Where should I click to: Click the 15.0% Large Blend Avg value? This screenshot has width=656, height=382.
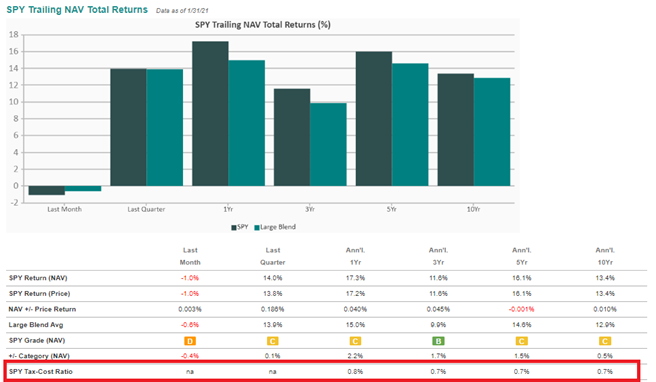355,325
